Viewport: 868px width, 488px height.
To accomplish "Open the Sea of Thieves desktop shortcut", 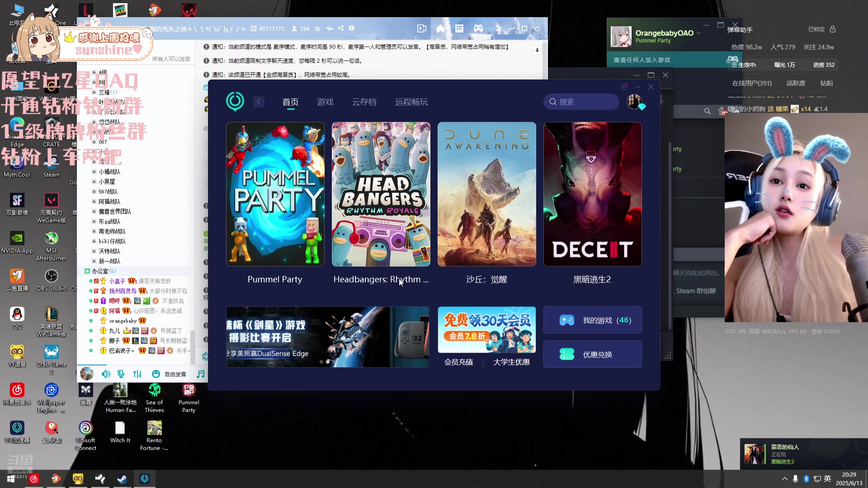I will coord(155,398).
